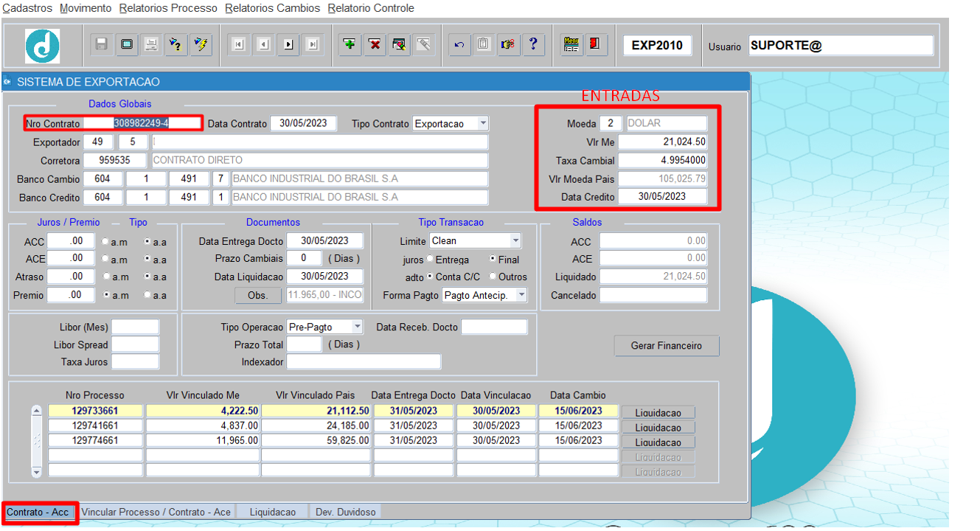980x531 pixels.
Task: Switch to Vincular Processo / Contrato - Ace tab
Action: click(x=156, y=512)
